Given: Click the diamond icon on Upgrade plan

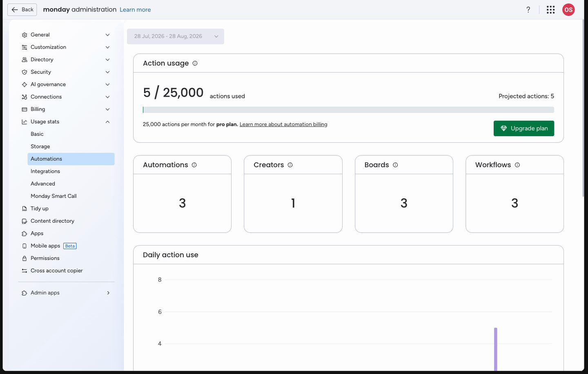Looking at the screenshot, I should pos(503,128).
